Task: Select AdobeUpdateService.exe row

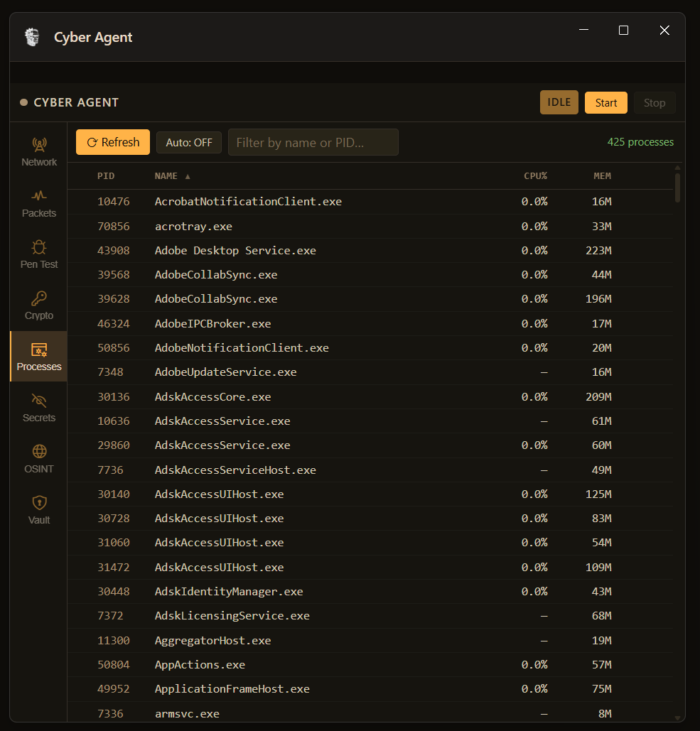Action: tap(370, 372)
